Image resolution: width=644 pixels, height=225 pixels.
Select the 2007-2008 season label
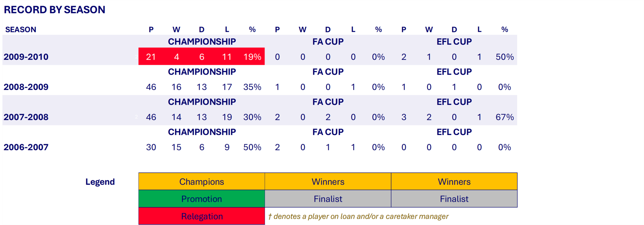26,117
